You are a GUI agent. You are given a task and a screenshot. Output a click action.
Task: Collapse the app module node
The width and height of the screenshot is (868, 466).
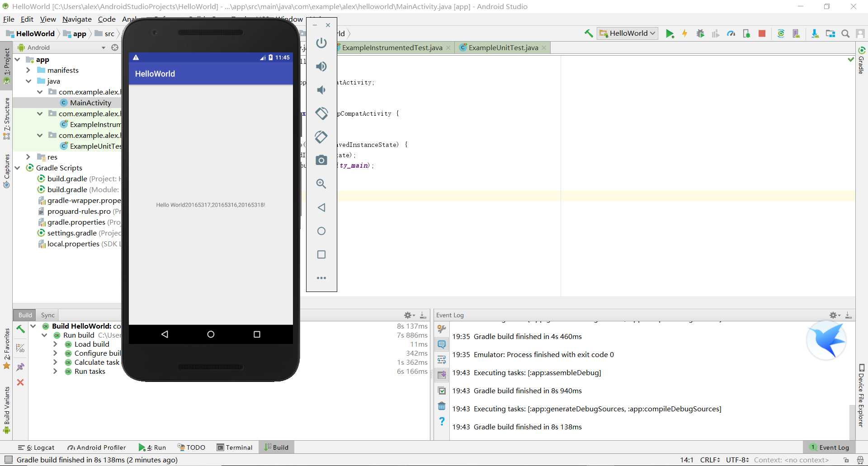(18, 60)
